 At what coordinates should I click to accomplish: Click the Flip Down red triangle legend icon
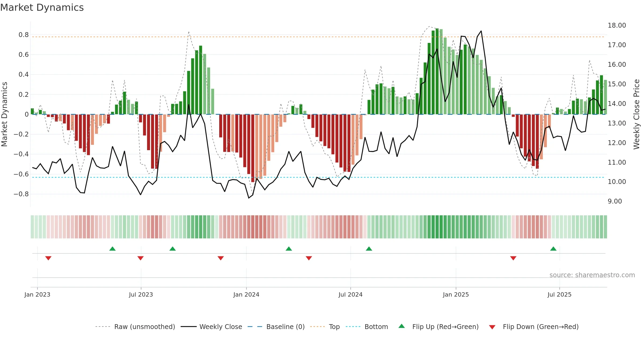tap(492, 327)
